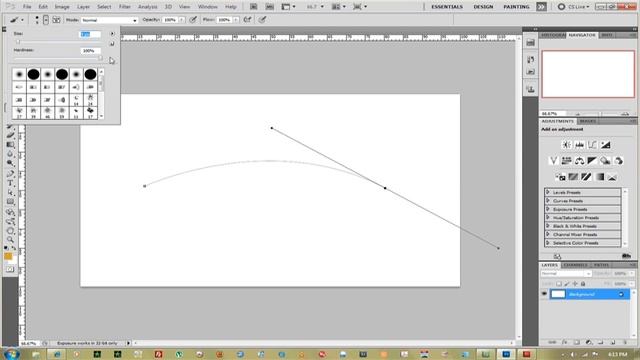Add a Vibrance adjustment

pos(553,161)
